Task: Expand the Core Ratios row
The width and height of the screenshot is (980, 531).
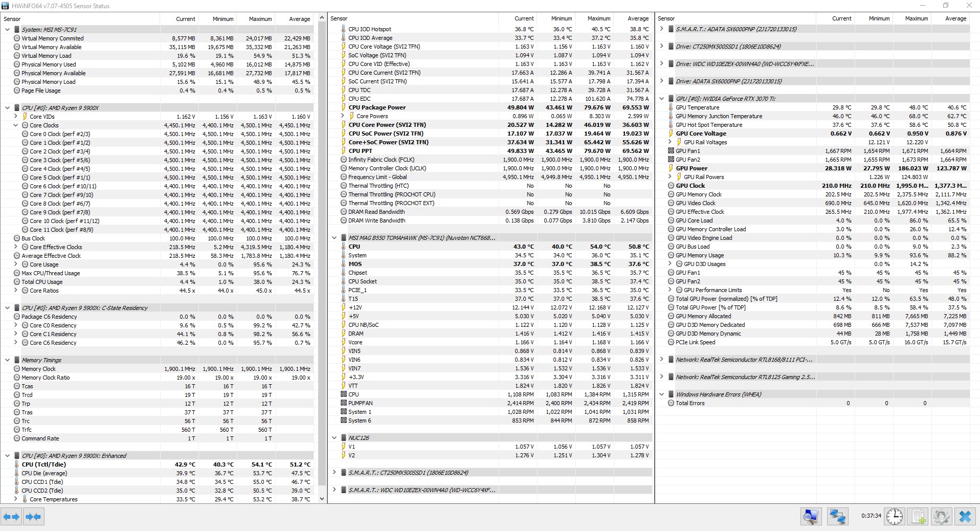Action: click(15, 291)
